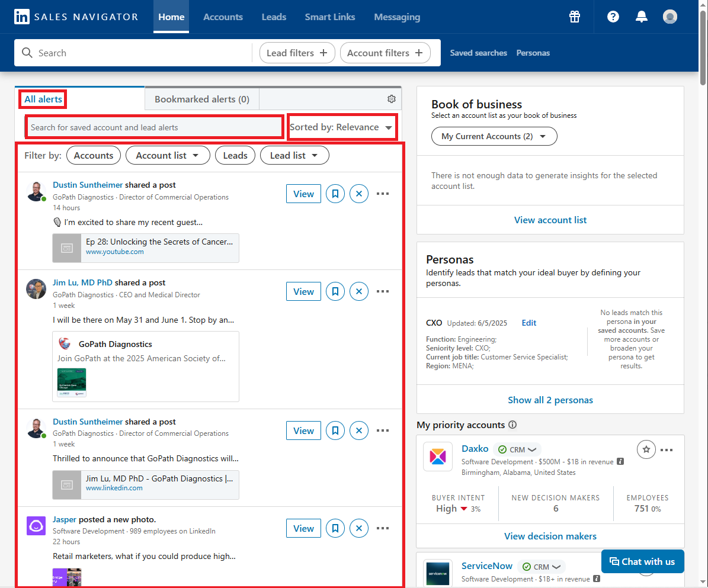Image resolution: width=708 pixels, height=588 pixels.
Task: Click the Jasper company logo
Action: 36,526
